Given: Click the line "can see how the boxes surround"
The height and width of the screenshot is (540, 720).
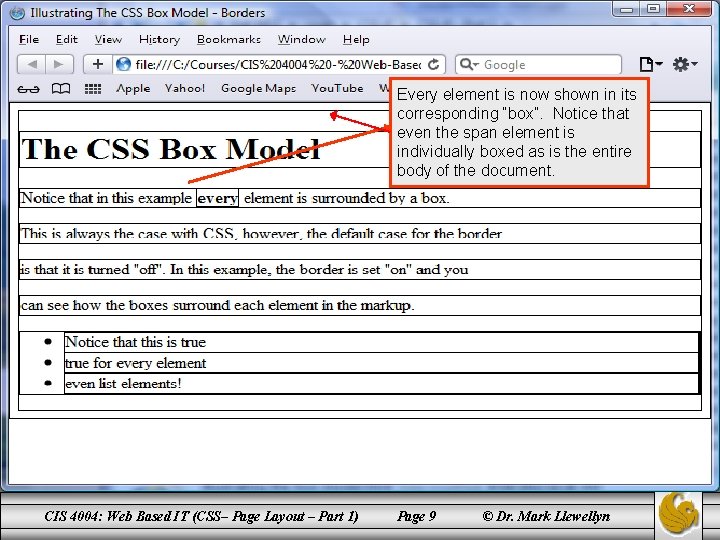Looking at the screenshot, I should click(360, 305).
